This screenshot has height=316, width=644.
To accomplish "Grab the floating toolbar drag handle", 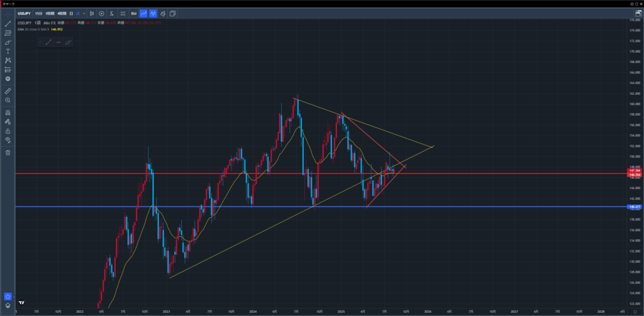I will (40, 42).
